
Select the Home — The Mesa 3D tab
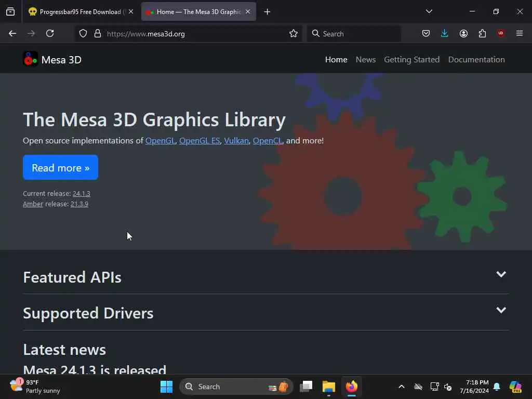(198, 12)
